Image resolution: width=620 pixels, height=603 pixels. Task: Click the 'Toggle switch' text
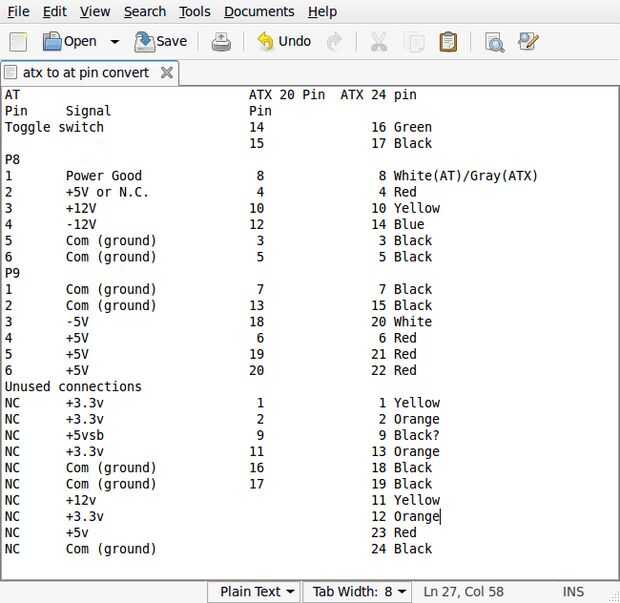(x=54, y=127)
